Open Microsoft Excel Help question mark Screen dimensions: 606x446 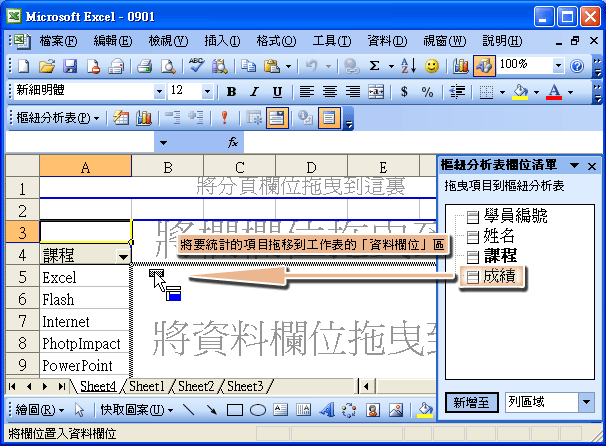[577, 66]
